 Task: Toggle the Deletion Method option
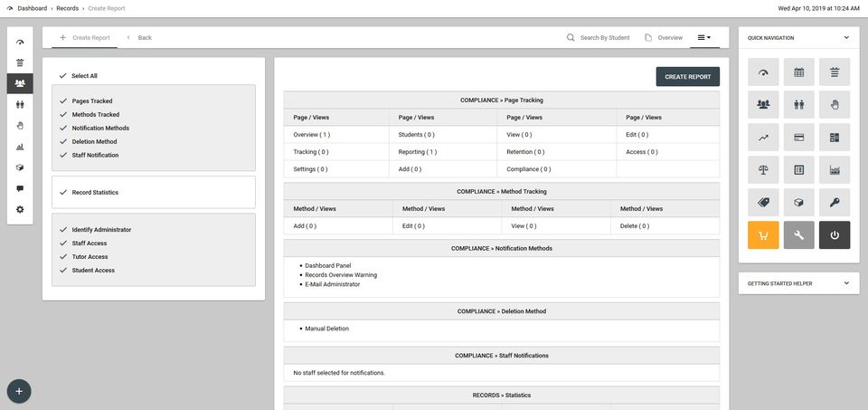[x=88, y=142]
